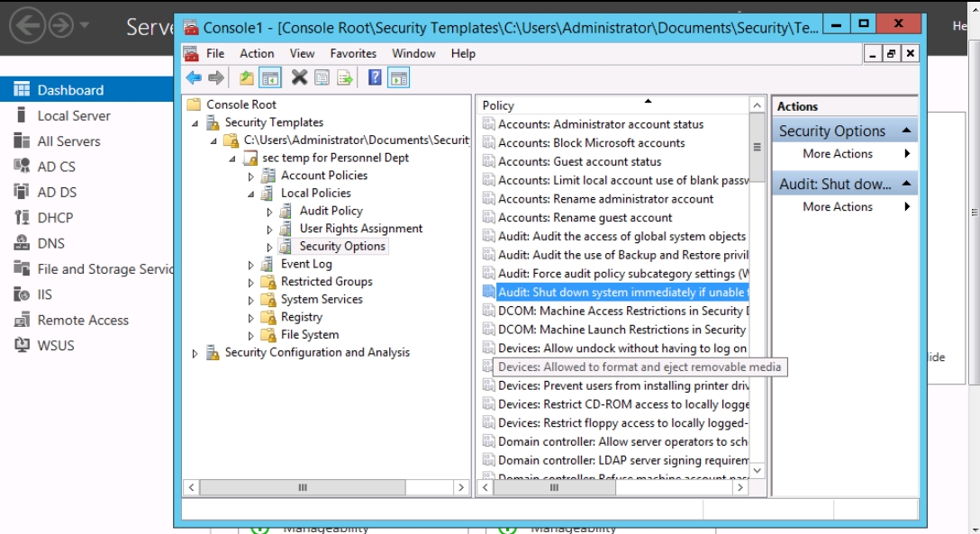Click the Forward arrow in MMC toolbar
Image resolution: width=980 pixels, height=534 pixels.
[216, 78]
